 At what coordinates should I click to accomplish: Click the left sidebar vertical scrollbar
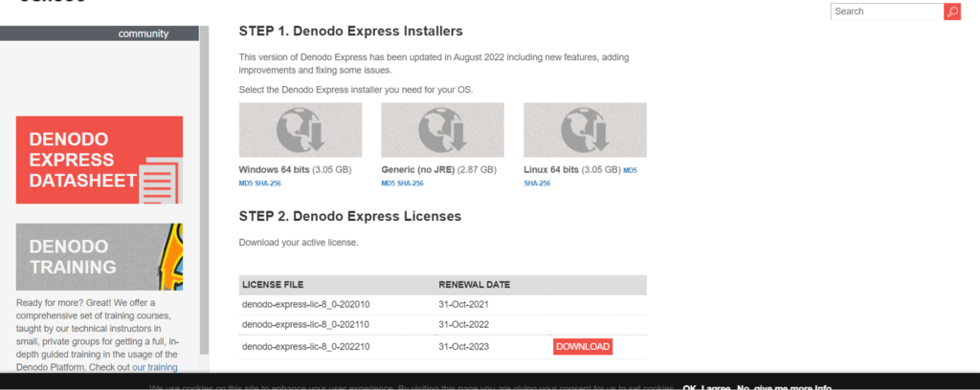[204, 191]
